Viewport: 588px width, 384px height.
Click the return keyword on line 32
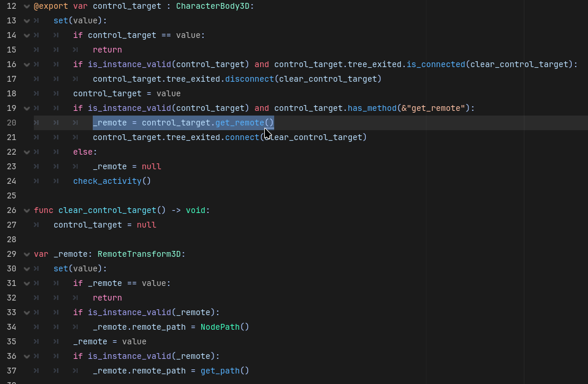tap(107, 298)
